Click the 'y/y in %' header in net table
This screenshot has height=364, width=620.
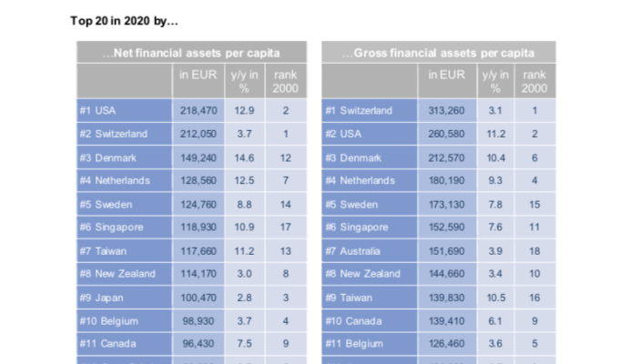pos(244,81)
